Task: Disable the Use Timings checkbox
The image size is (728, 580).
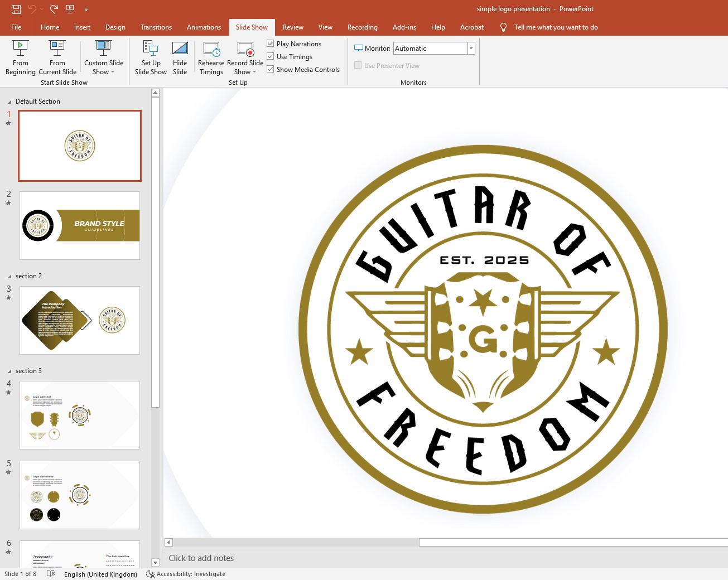Action: tap(270, 56)
